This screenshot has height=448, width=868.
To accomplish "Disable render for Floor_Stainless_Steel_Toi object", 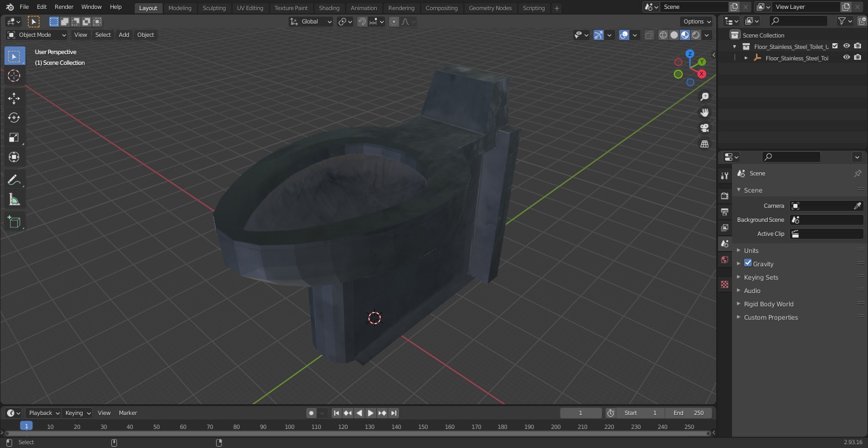I will (857, 57).
